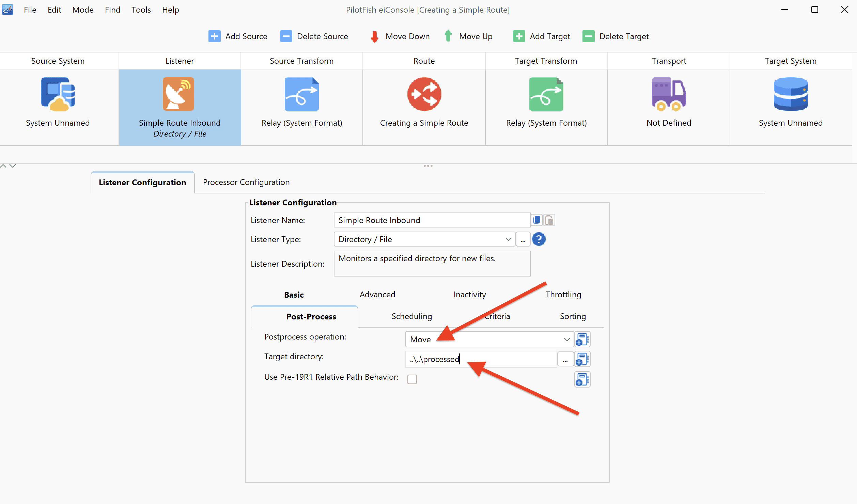Click the Delete Target green minus icon
The height and width of the screenshot is (504, 857).
point(588,36)
